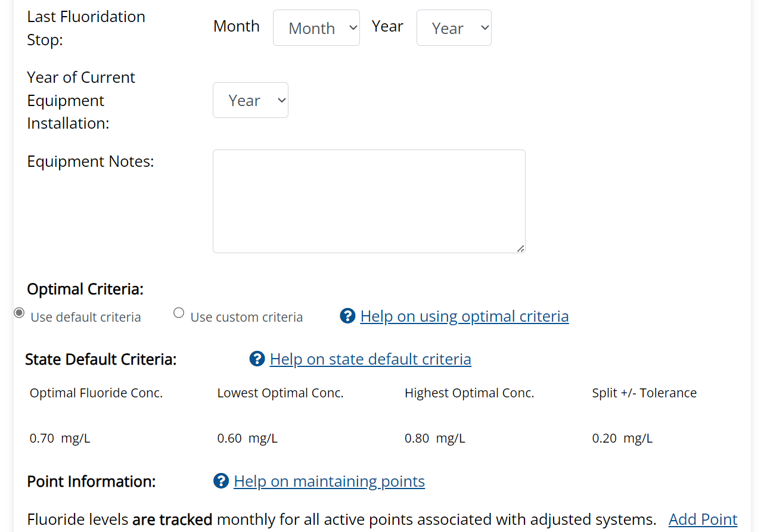Follow the 'Help on state default criteria' link
Image resolution: width=764 pixels, height=532 pixels.
(x=370, y=359)
